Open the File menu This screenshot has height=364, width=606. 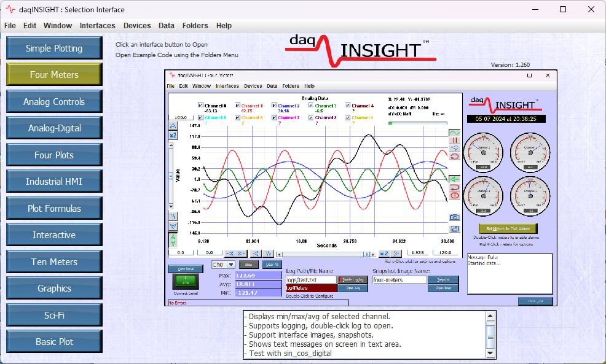pyautogui.click(x=10, y=26)
